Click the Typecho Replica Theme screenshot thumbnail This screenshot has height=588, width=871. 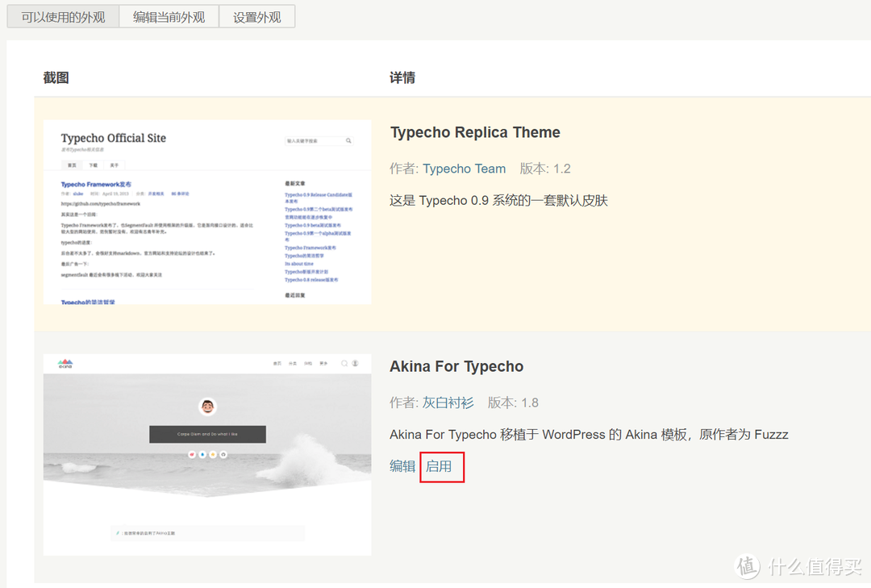click(x=207, y=212)
